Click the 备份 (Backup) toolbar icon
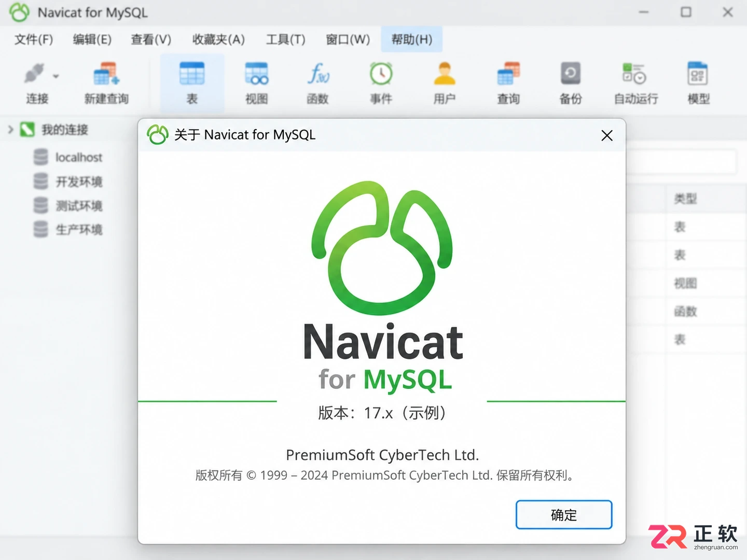Viewport: 747px width, 560px height. [x=571, y=74]
